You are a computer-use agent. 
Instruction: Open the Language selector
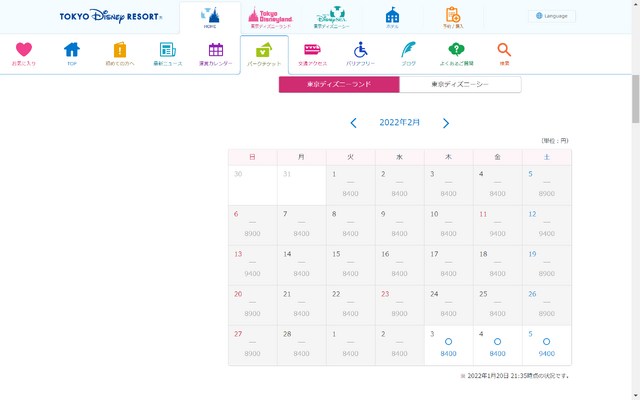click(552, 16)
